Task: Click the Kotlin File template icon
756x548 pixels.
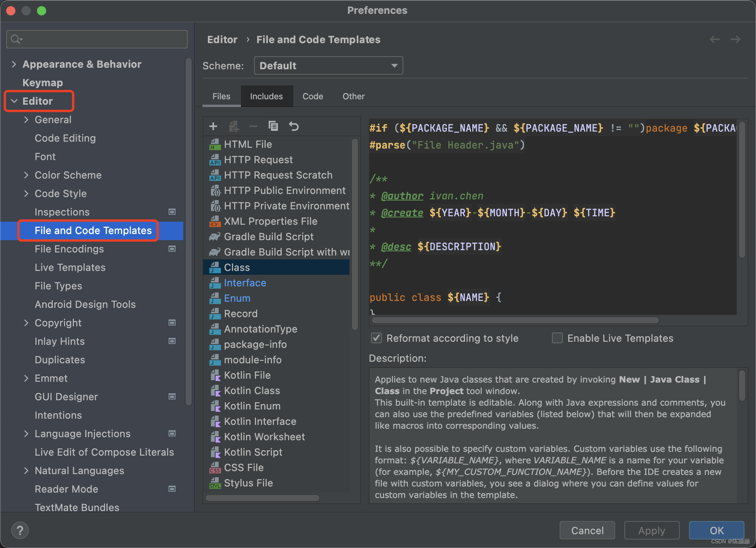Action: coord(215,375)
